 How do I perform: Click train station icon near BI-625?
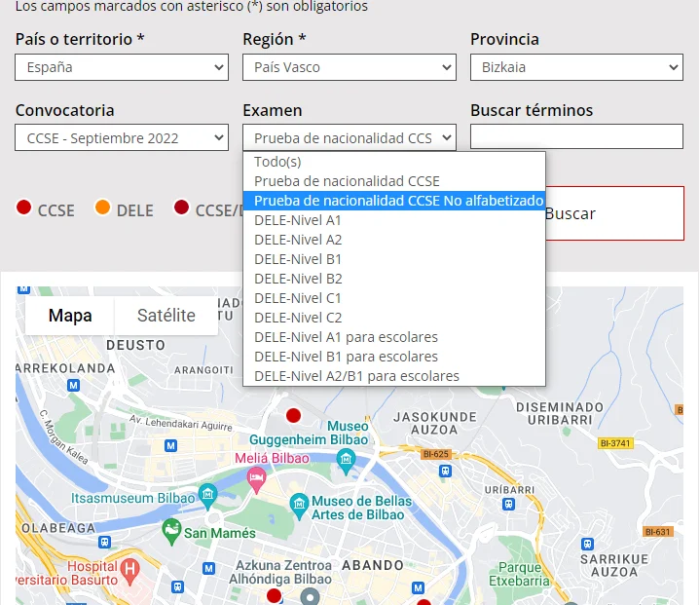(x=445, y=471)
